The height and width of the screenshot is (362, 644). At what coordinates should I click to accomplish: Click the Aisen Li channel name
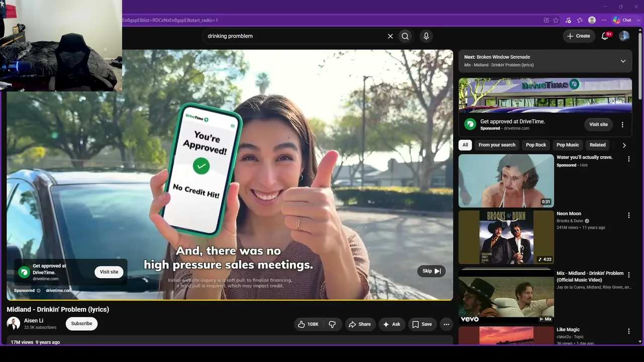point(34,321)
